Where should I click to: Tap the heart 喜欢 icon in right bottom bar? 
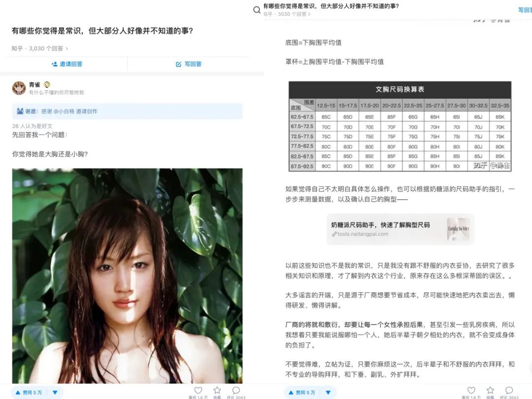(471, 390)
